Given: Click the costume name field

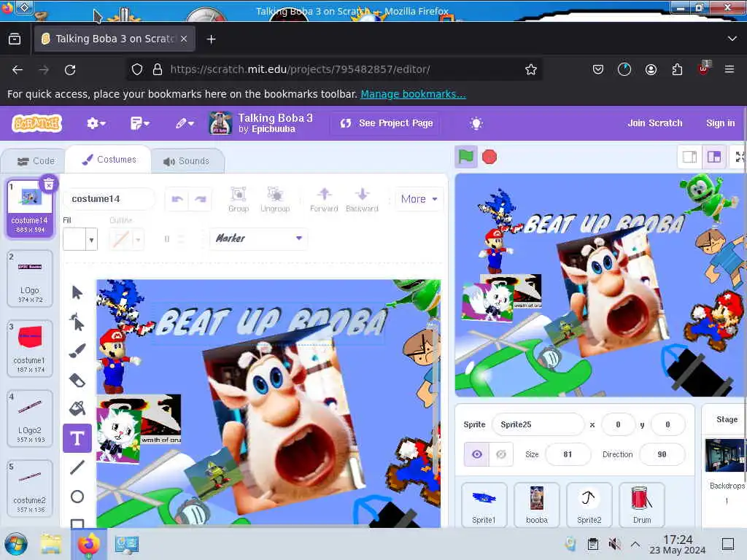Looking at the screenshot, I should coord(109,199).
